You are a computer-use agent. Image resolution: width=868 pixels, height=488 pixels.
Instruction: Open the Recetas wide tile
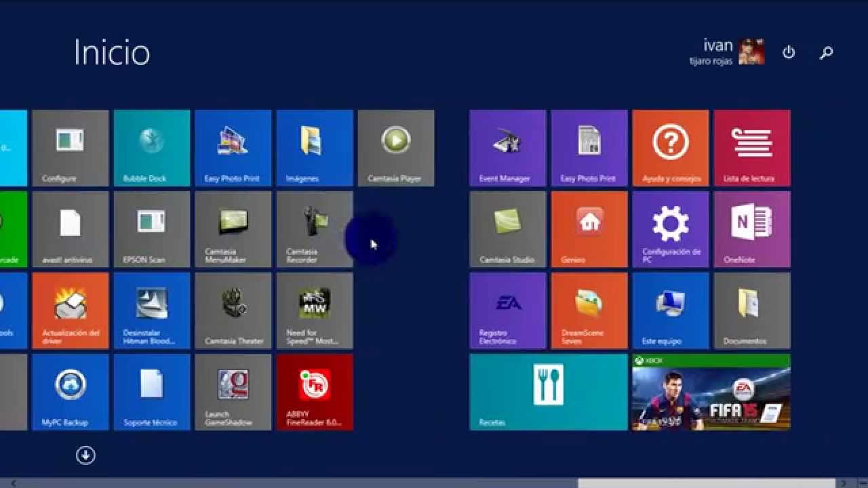[x=549, y=392]
